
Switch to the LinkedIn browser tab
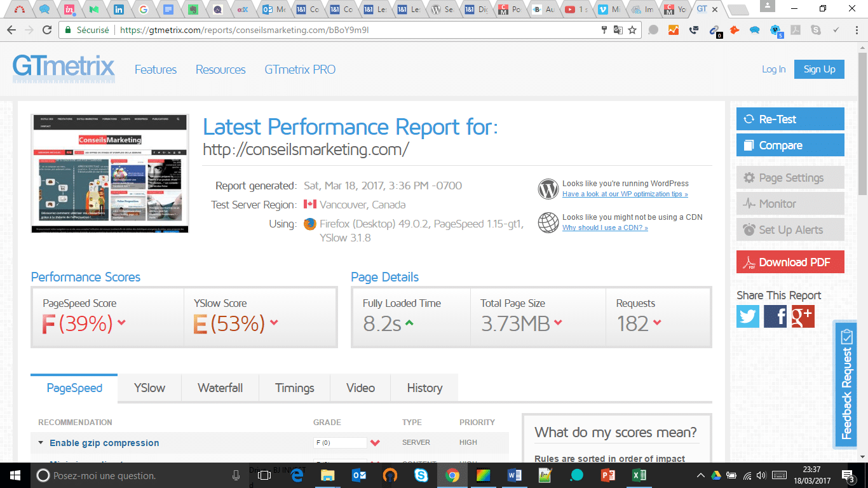click(119, 10)
